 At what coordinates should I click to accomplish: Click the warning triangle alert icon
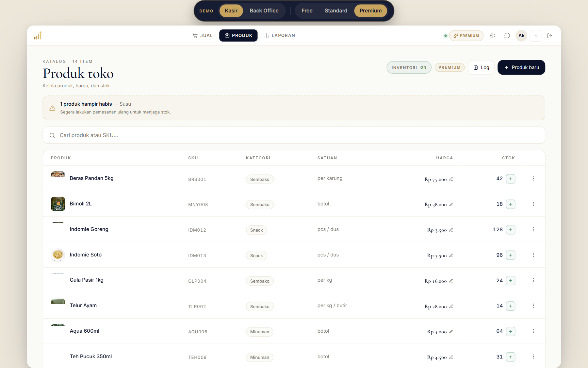point(52,108)
